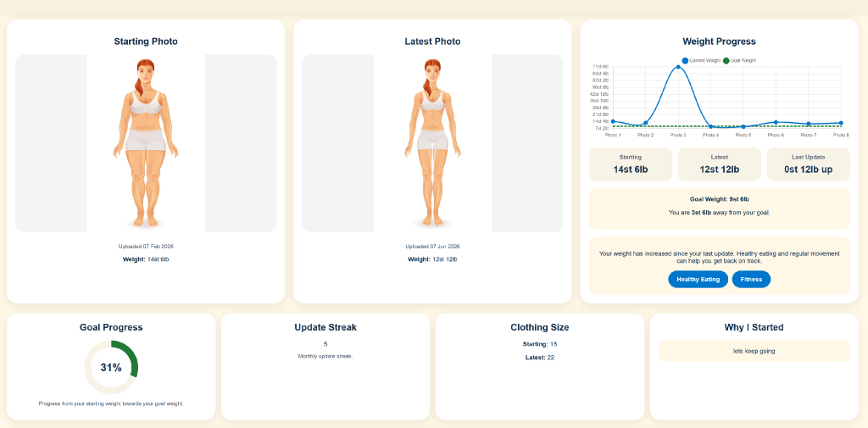Image resolution: width=868 pixels, height=428 pixels.
Task: Open the starting photo of the figure
Action: click(146, 143)
